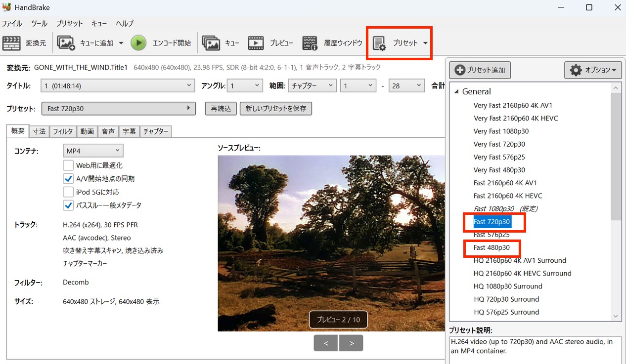Select Fast 2160p60 4K AV1 preset
Screen dimensions: 626x364
coord(505,183)
